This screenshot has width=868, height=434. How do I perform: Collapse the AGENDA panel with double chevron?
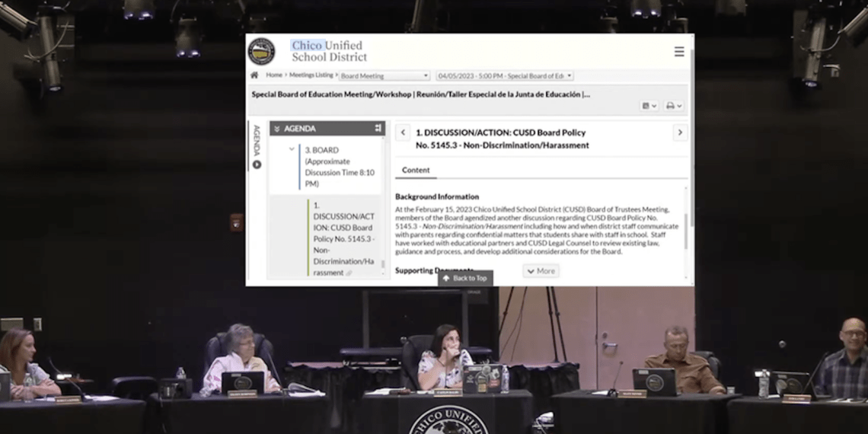pyautogui.click(x=277, y=129)
